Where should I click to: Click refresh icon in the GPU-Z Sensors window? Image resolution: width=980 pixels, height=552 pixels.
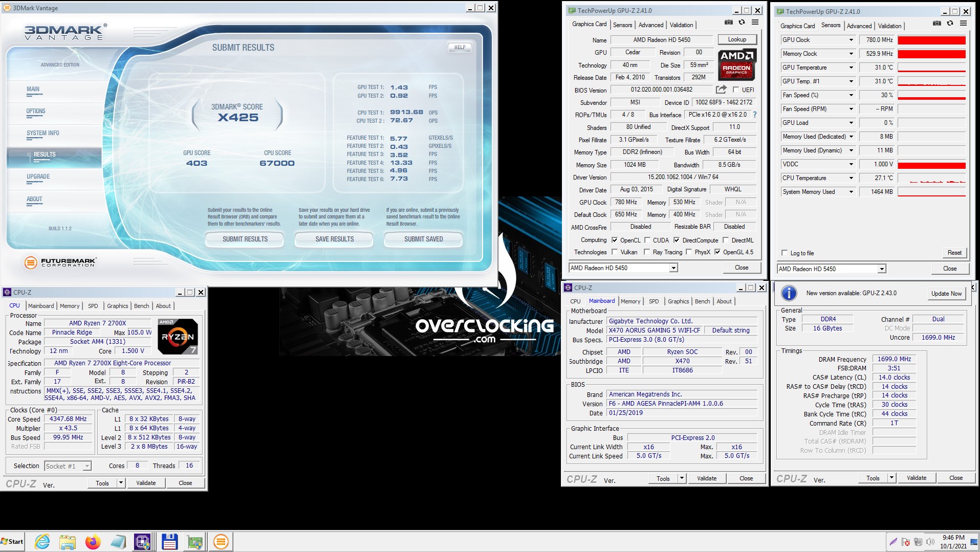tap(950, 24)
